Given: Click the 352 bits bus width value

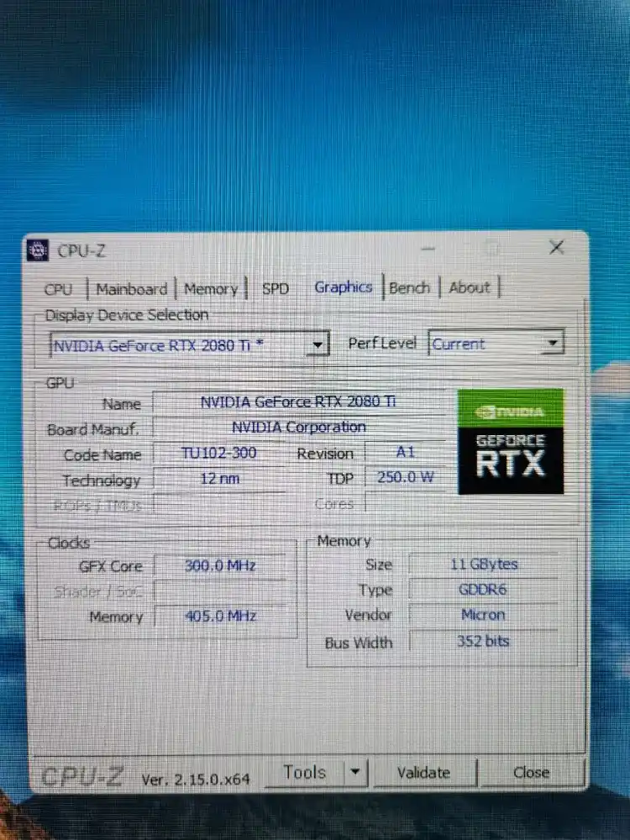Looking at the screenshot, I should 484,641.
